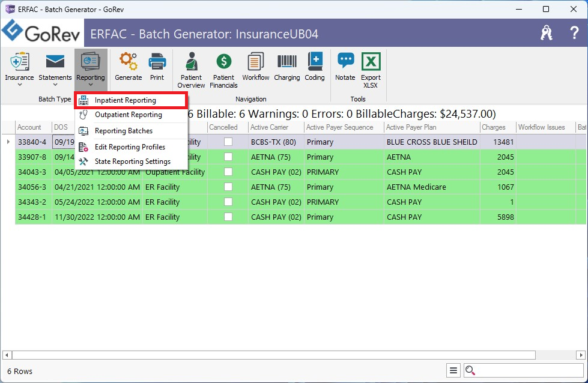Select 05/24/2022 12:00:00 AM date cell
This screenshot has height=383, width=588.
point(97,202)
